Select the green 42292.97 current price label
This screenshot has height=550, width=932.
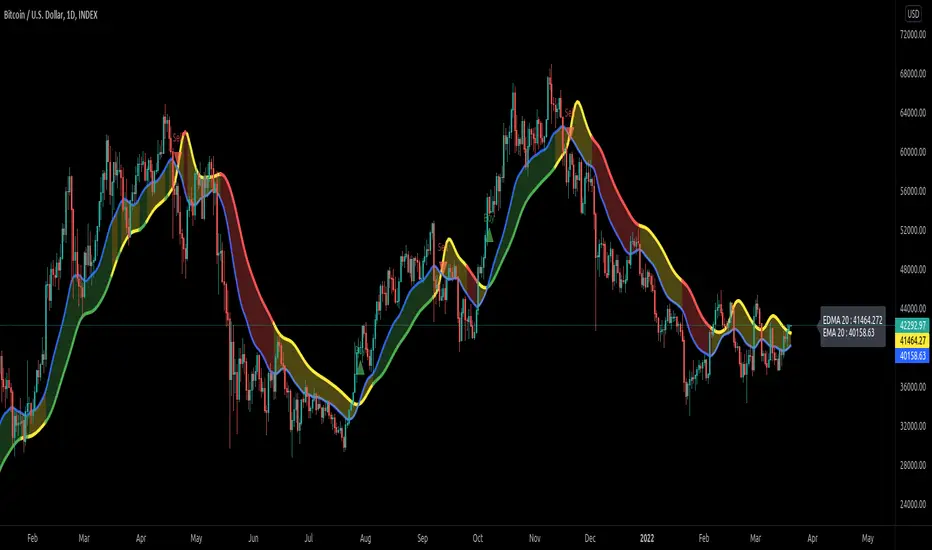912,325
